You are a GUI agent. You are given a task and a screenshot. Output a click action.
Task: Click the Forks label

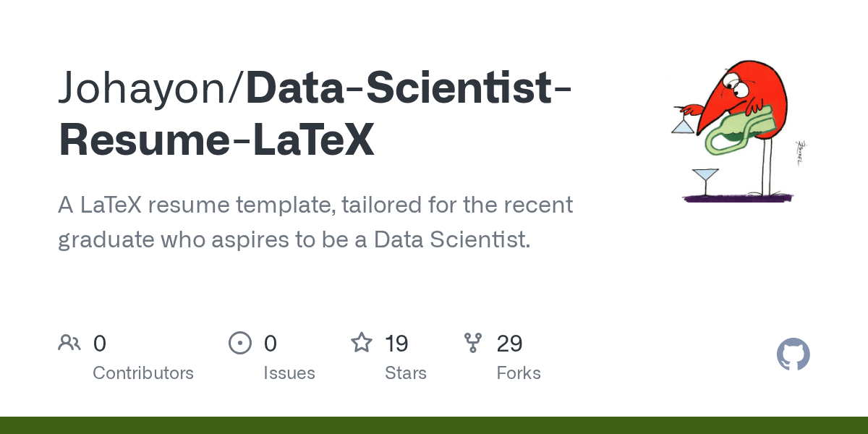pos(519,373)
